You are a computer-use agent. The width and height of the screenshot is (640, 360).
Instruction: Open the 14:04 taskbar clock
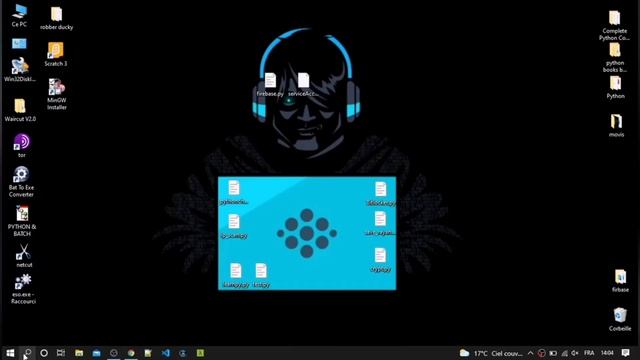pos(607,353)
